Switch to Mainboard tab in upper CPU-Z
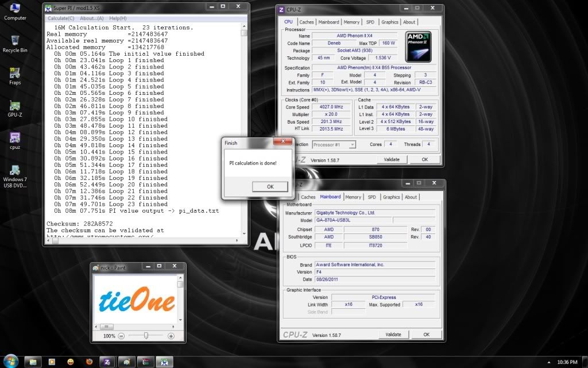The height and width of the screenshot is (368, 588). (328, 22)
